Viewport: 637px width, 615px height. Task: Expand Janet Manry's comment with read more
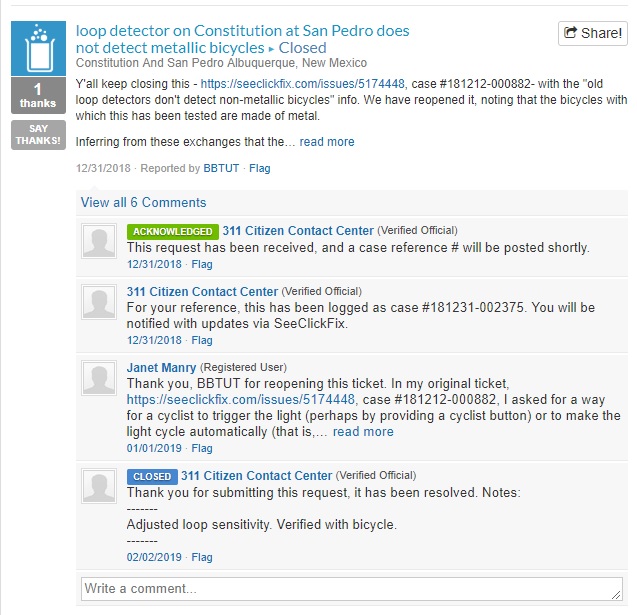pyautogui.click(x=363, y=432)
